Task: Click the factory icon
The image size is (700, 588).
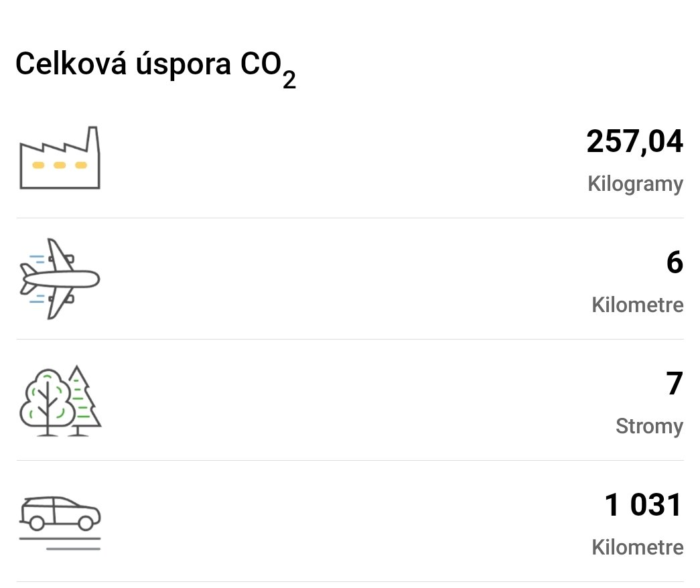Action: (x=60, y=157)
